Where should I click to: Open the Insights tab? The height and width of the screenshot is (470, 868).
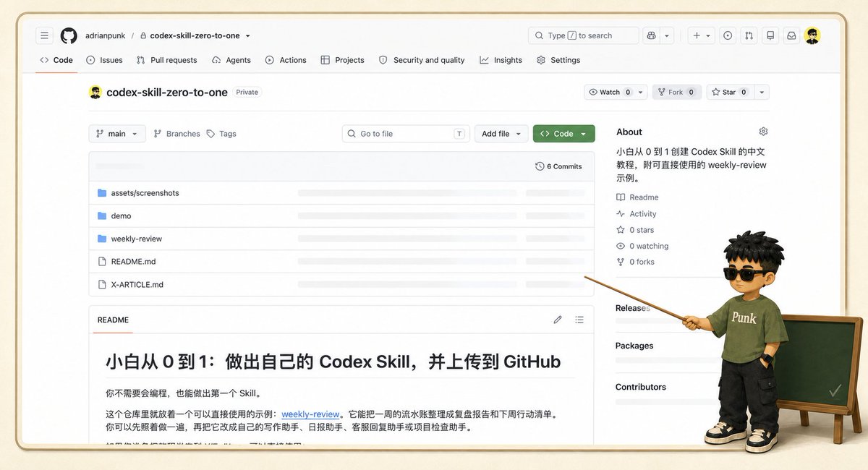coord(501,60)
